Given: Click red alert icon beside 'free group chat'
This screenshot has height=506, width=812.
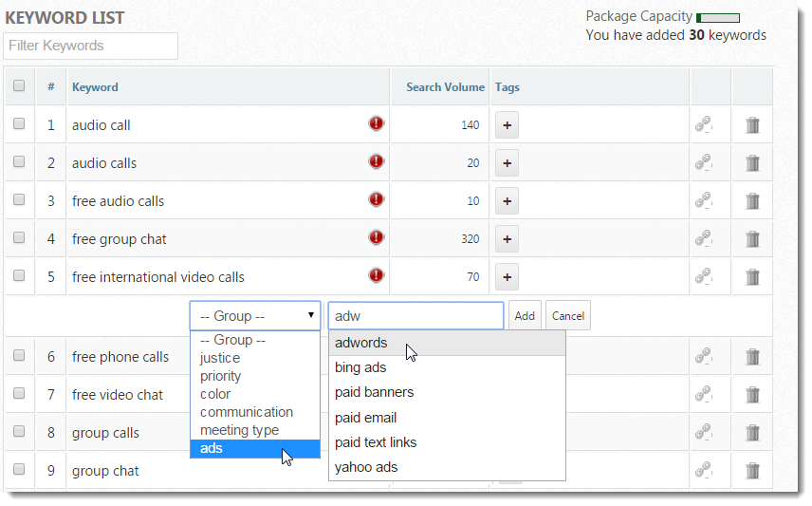Looking at the screenshot, I should coord(377,237).
